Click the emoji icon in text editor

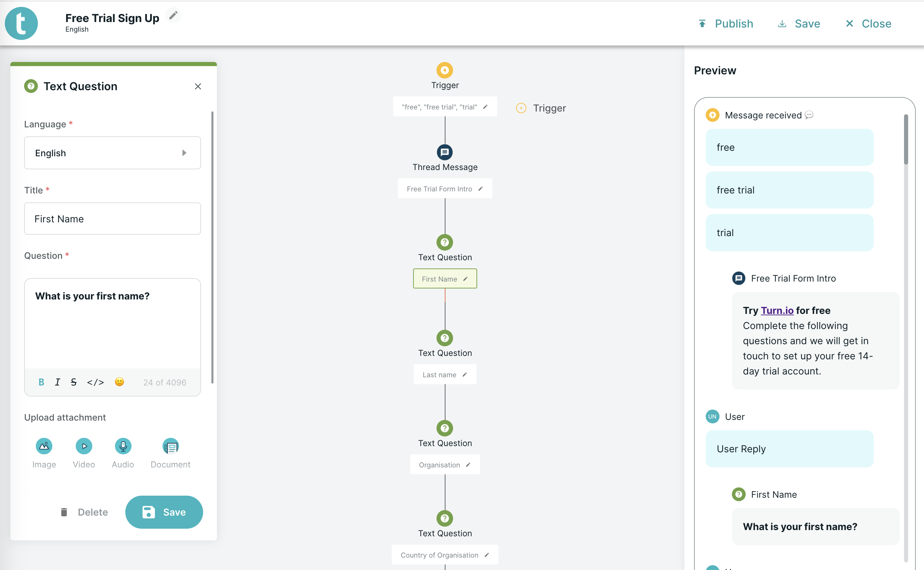pos(119,381)
